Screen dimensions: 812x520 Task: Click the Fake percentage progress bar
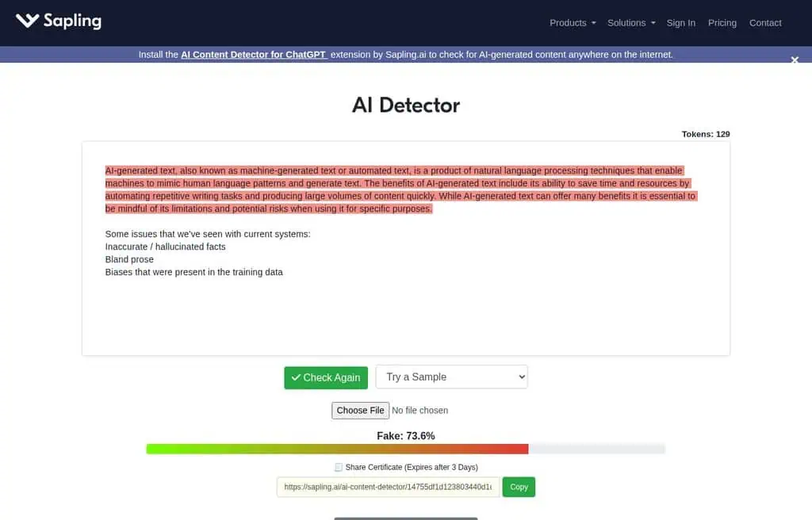point(405,449)
